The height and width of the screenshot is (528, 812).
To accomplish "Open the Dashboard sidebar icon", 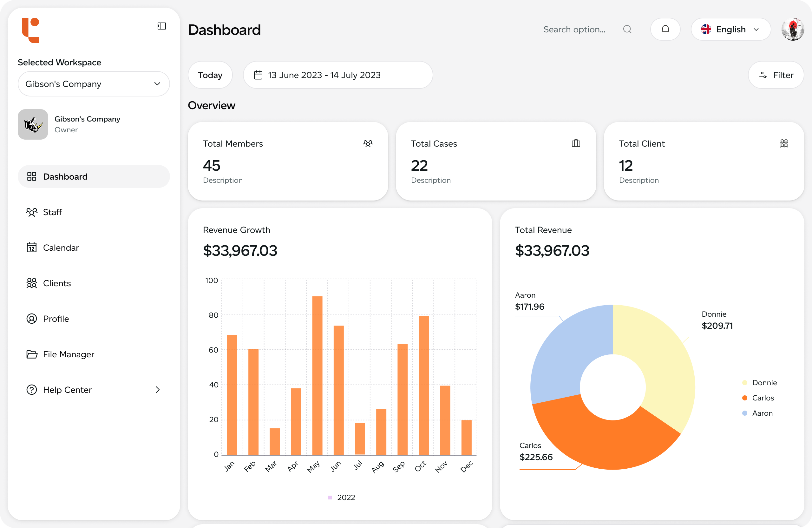I will (32, 176).
